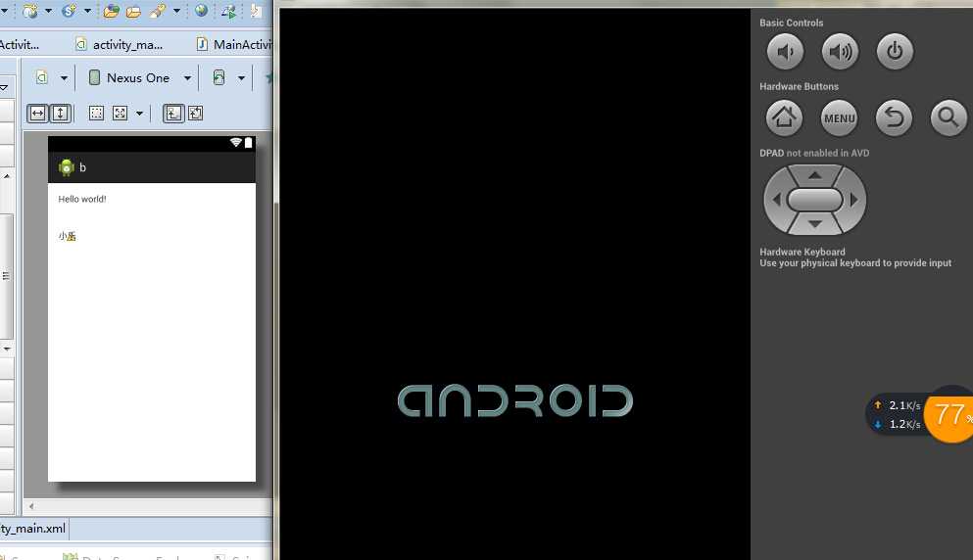Click the battery status icon in preview

[248, 143]
